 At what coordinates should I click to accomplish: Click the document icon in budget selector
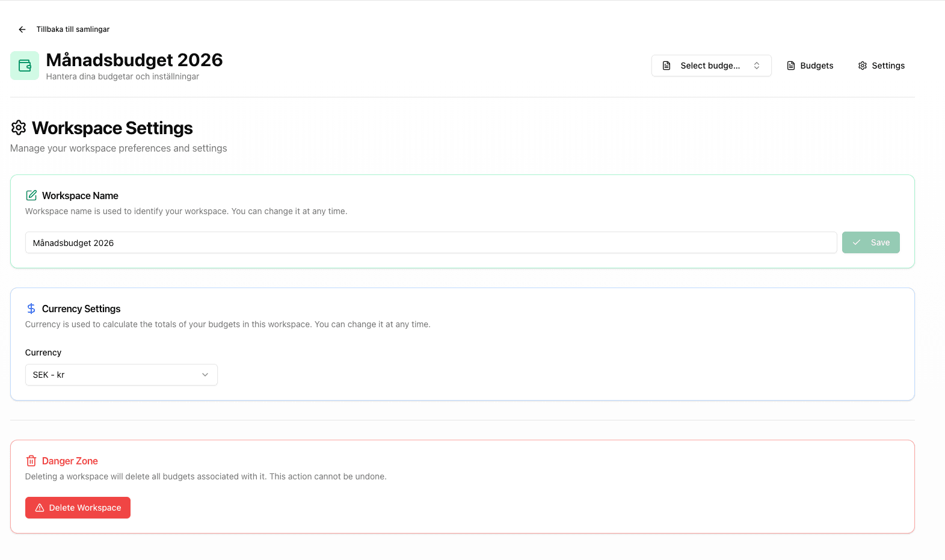coord(666,66)
